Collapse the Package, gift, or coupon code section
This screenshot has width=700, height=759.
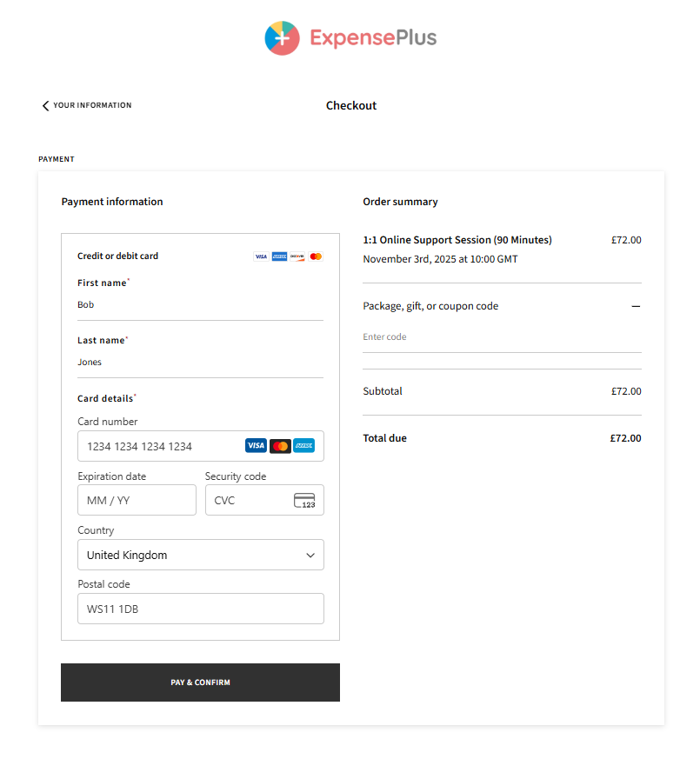coord(636,306)
